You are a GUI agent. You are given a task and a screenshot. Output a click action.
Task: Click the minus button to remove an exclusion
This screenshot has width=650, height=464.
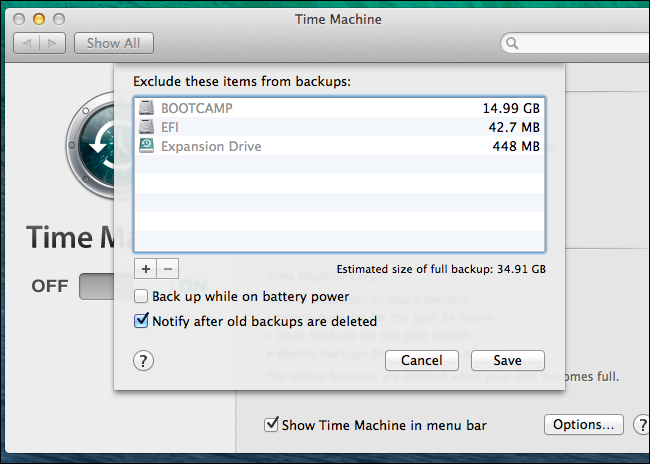[x=168, y=269]
